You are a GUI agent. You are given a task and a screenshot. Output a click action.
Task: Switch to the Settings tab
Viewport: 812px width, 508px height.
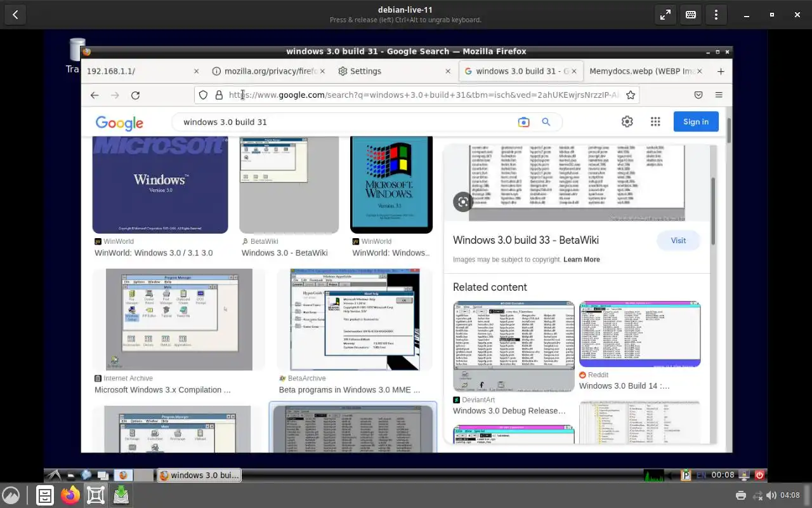pyautogui.click(x=393, y=71)
